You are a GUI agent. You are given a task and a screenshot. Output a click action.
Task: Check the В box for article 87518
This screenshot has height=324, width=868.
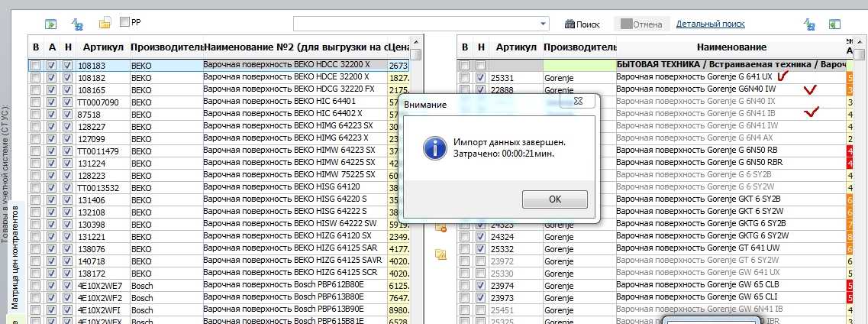coord(35,114)
